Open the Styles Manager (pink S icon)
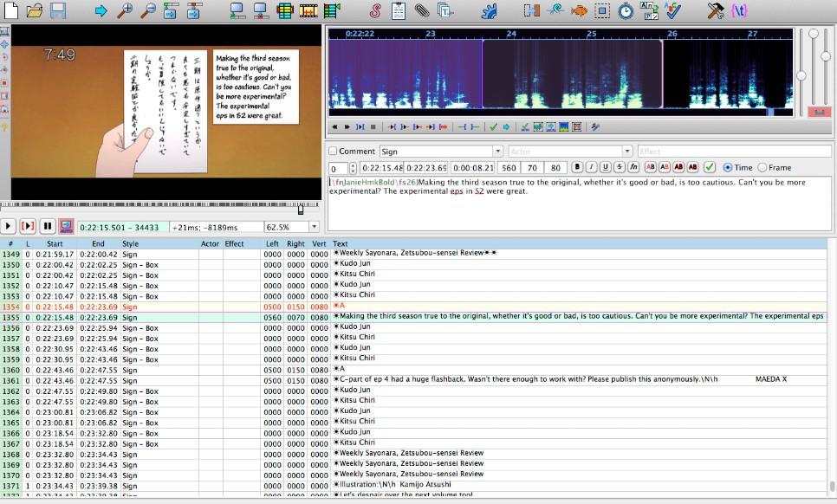 click(374, 11)
